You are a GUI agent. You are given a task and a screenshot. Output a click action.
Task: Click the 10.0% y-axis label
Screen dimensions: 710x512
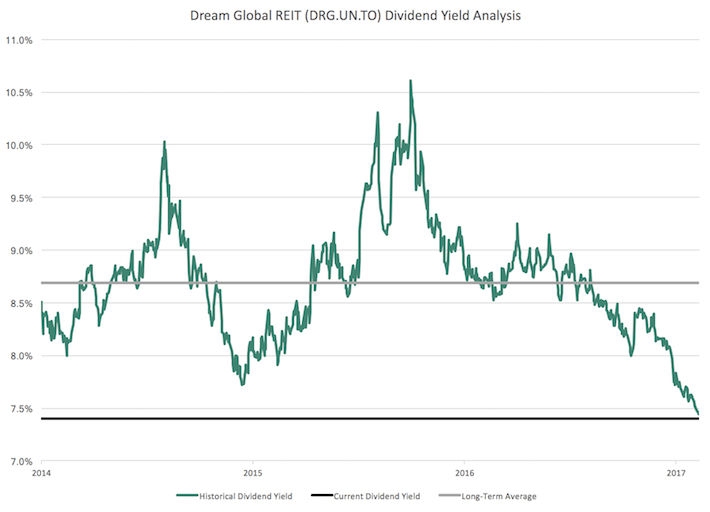[x=19, y=145]
